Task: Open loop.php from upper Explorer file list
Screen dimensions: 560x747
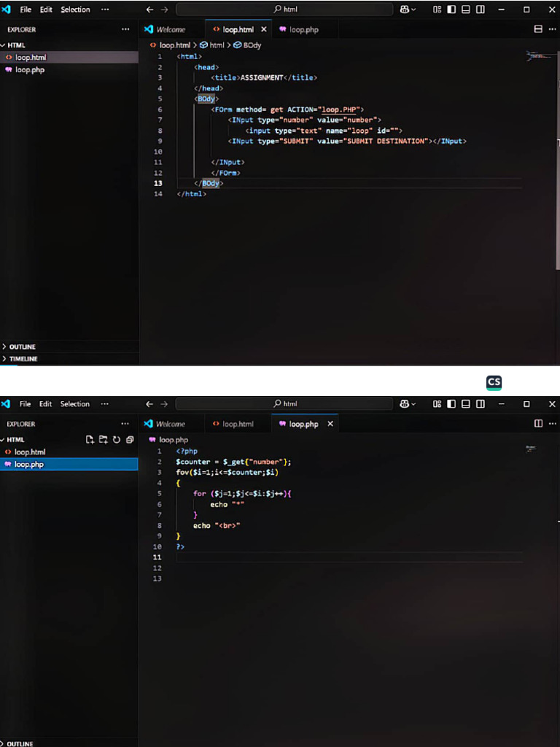Action: point(29,70)
